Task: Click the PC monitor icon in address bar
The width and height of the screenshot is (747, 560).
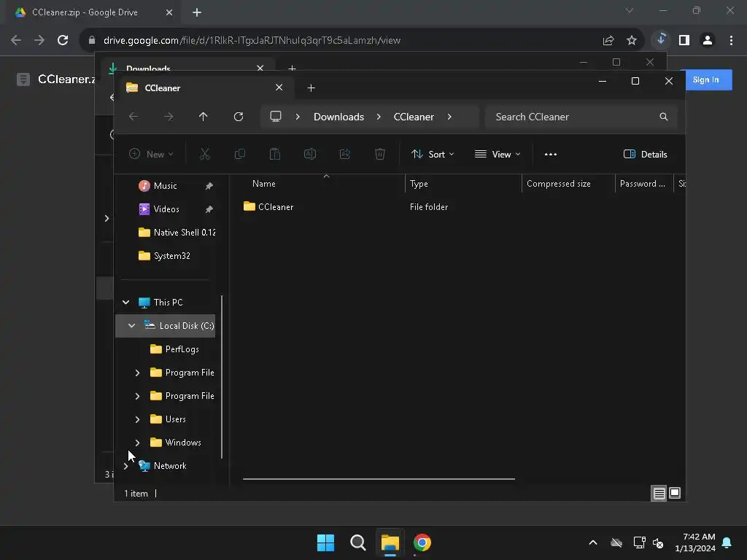Action: click(275, 117)
